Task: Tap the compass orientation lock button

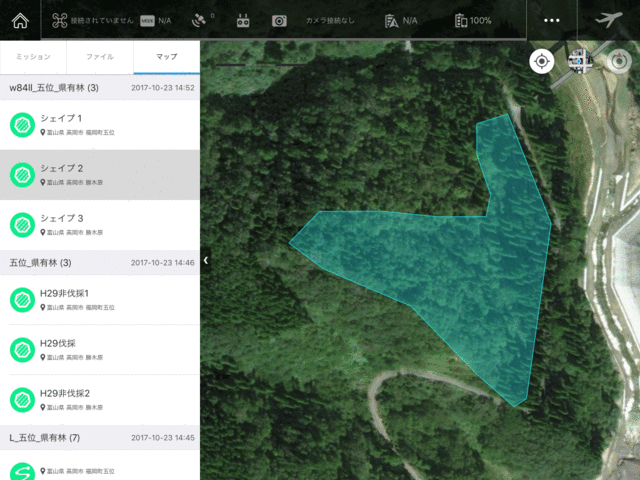Action: coord(619,62)
